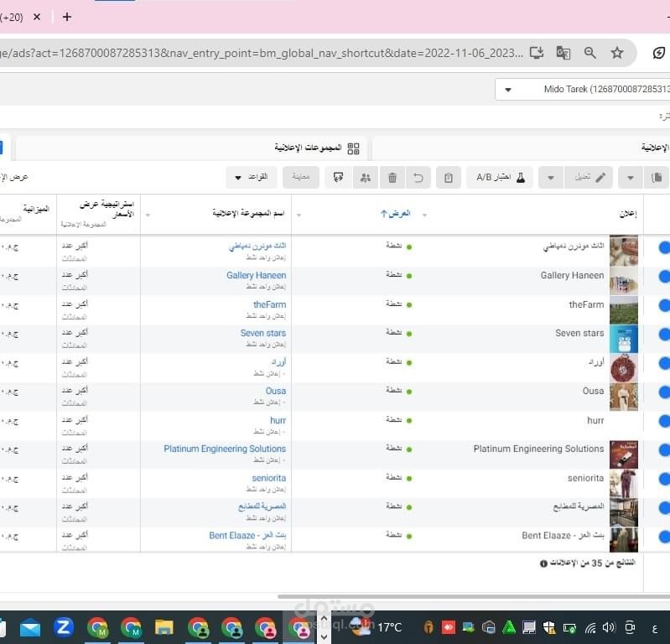Screen dimensions: 670x644
Task: Toggle the Ousa ad switch
Action: [664, 392]
